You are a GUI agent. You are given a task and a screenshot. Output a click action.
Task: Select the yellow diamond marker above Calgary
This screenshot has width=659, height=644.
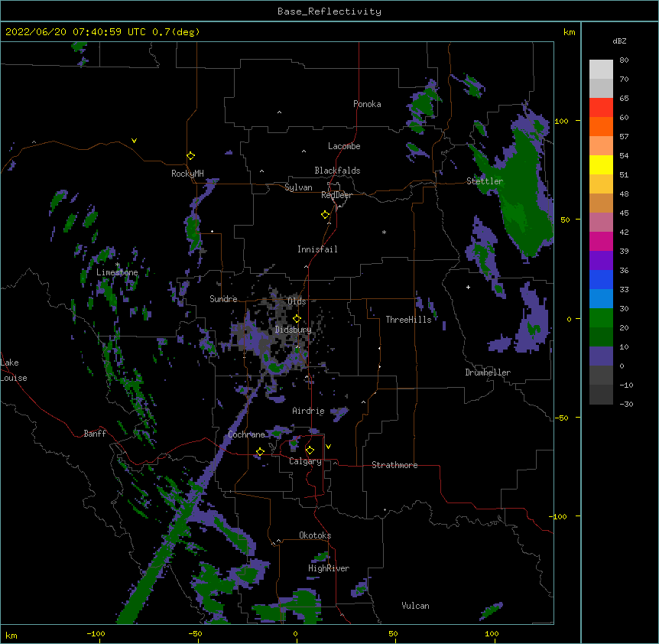click(310, 450)
